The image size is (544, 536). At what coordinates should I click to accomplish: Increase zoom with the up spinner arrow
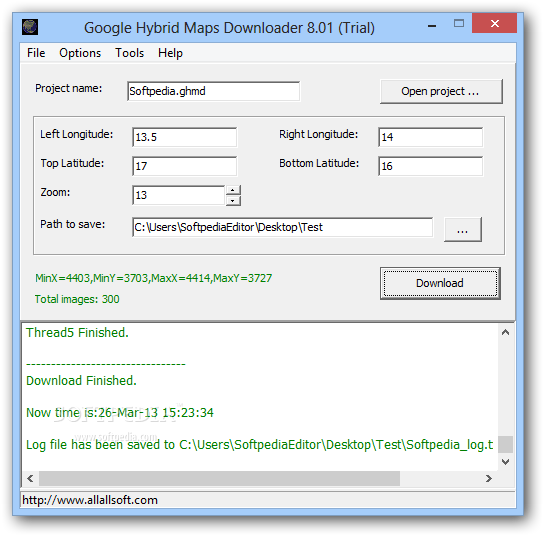coord(233,190)
